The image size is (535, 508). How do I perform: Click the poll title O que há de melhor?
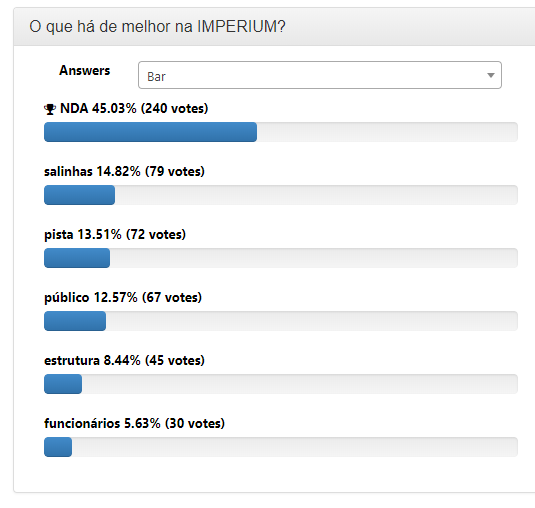[x=157, y=27]
